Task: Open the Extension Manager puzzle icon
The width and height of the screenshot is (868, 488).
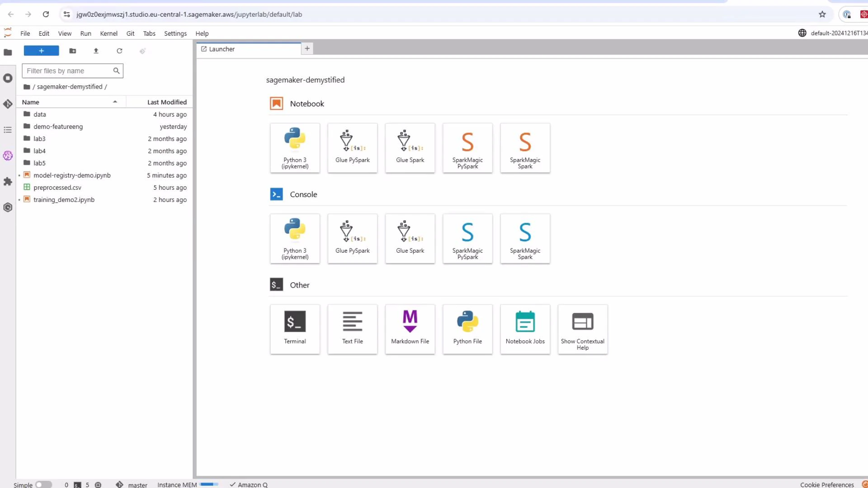Action: 8,182
